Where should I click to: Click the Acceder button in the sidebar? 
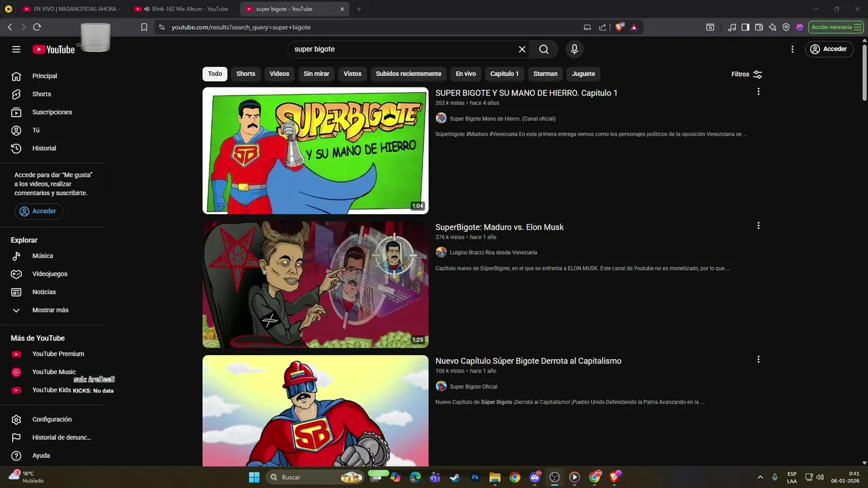39,211
